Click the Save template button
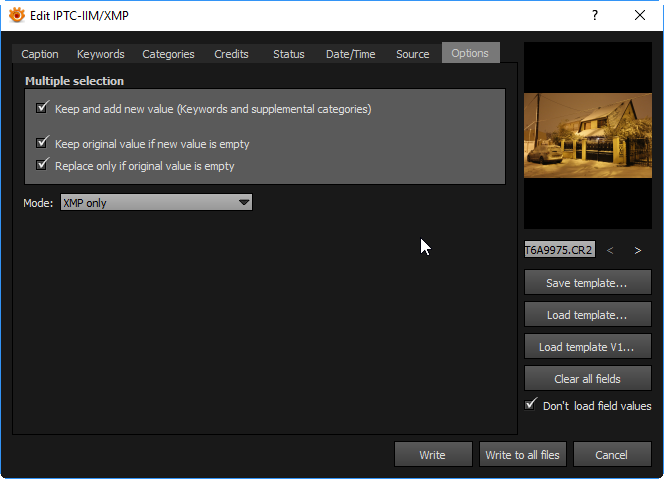The width and height of the screenshot is (664, 479). click(x=587, y=283)
